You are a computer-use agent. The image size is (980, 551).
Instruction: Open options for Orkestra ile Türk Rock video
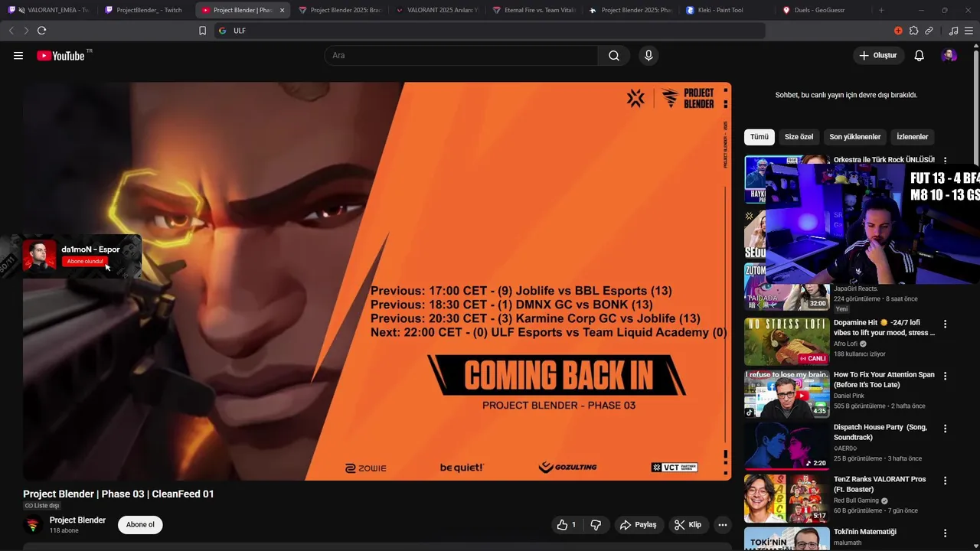945,161
